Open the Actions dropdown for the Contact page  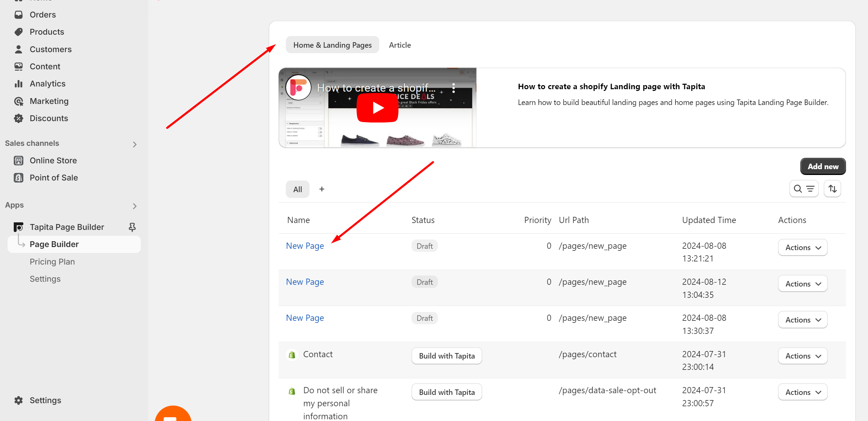pos(802,356)
